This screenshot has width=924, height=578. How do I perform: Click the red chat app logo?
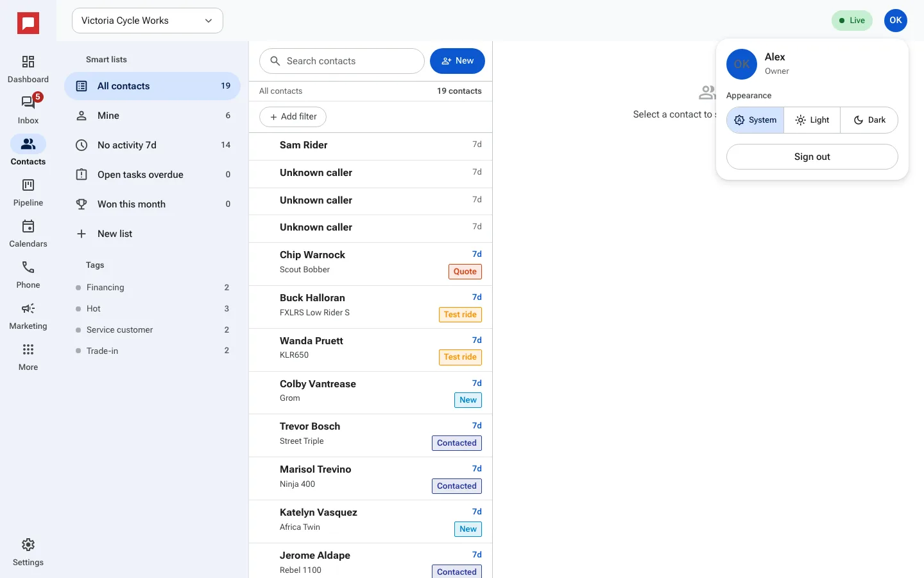click(28, 24)
